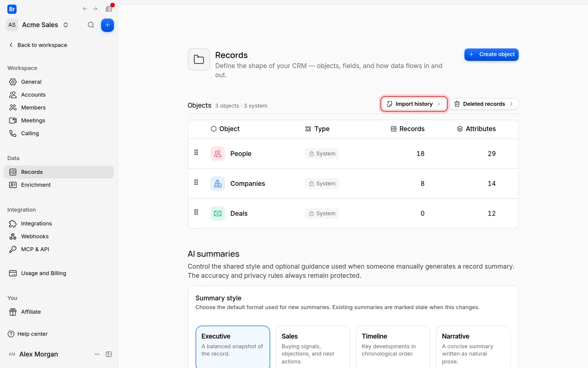The image size is (588, 368).
Task: Click the drag handle on Companies row
Action: (196, 182)
